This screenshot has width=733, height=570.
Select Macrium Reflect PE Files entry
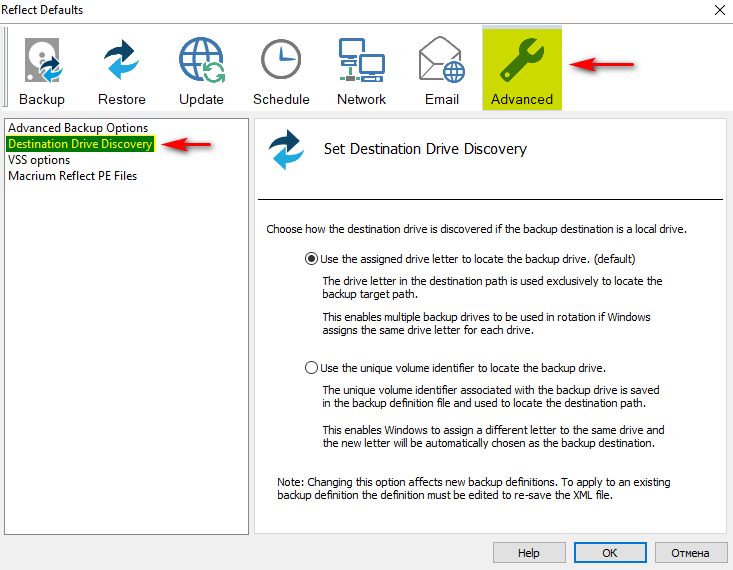pos(72,176)
